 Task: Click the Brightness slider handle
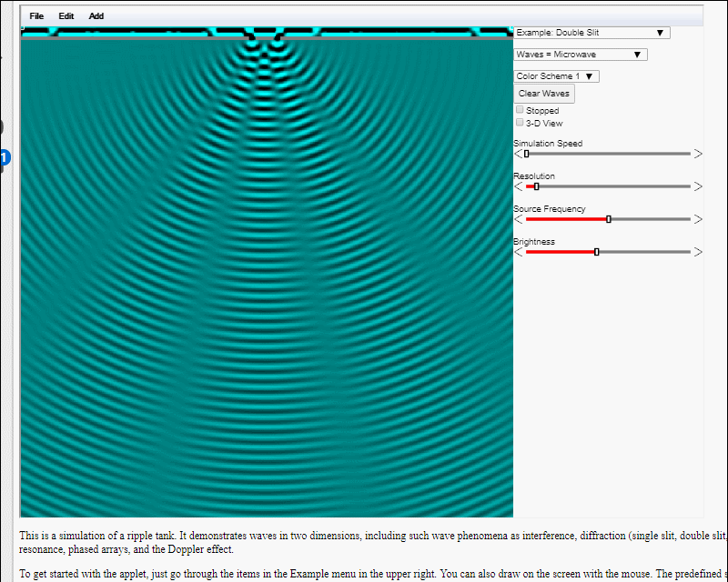597,252
